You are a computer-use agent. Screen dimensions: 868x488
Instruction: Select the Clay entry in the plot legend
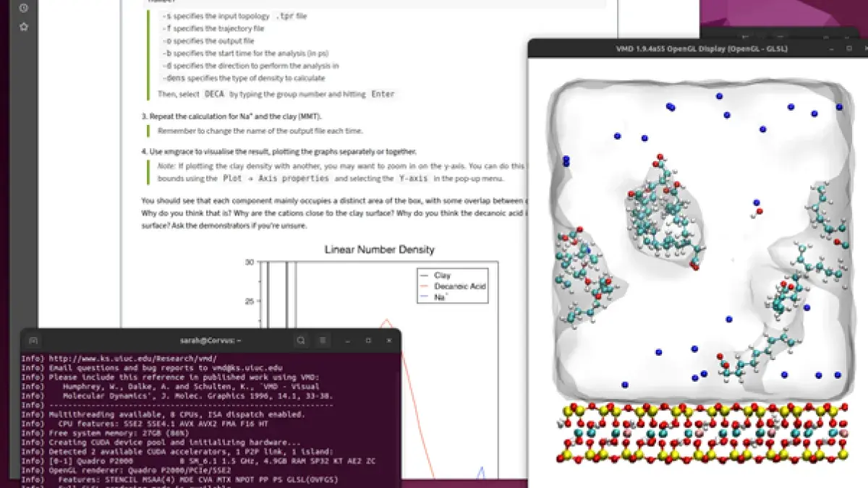click(x=442, y=275)
